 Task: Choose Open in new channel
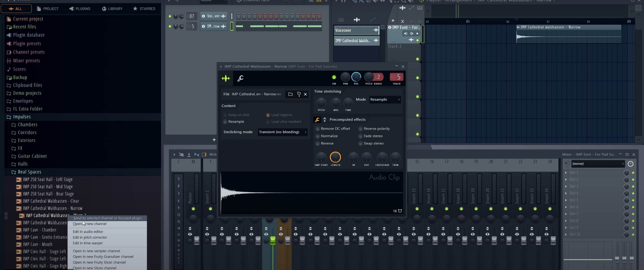[x=90, y=224]
